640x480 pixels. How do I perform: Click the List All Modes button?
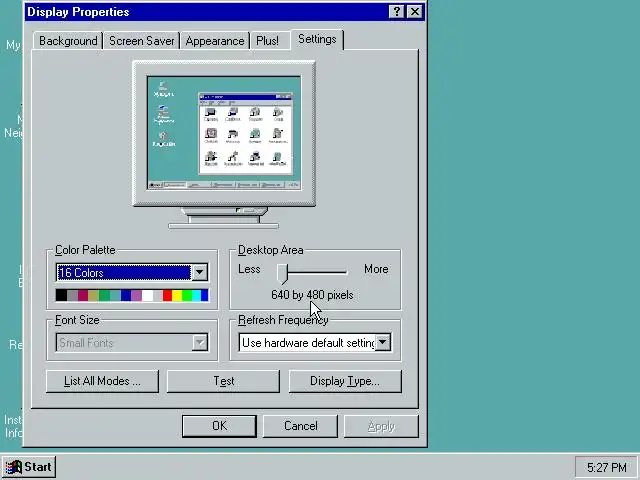click(x=102, y=381)
